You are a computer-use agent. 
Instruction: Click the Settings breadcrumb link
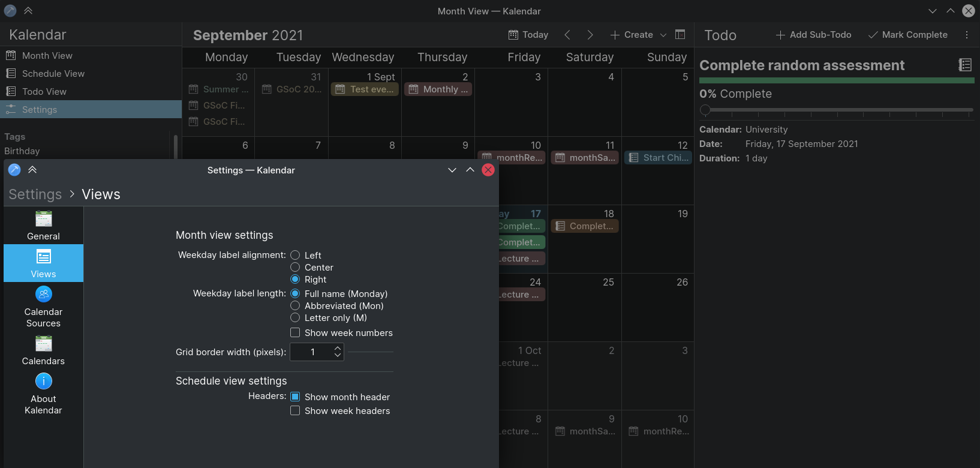click(x=35, y=194)
